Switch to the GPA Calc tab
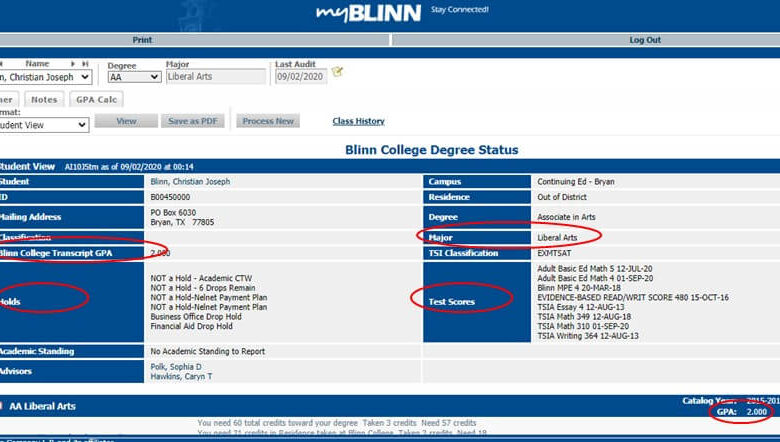Screen dimensions: 780x442 (x=97, y=99)
